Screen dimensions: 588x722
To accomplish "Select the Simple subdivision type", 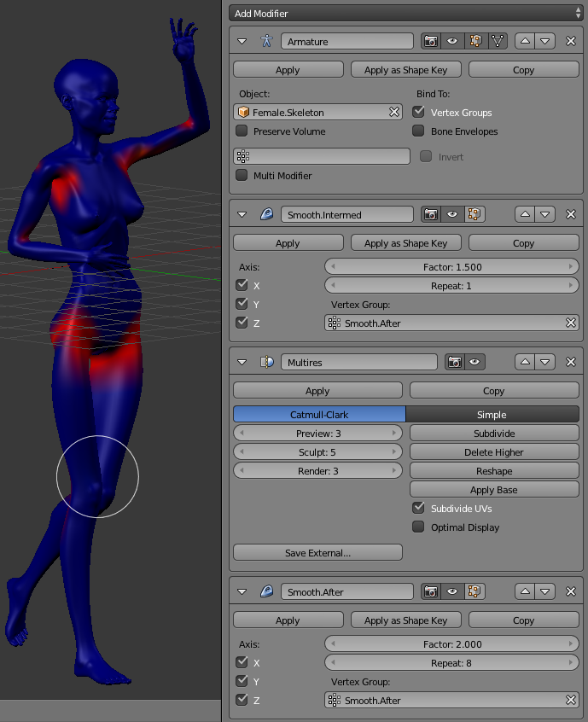I will [x=492, y=415].
